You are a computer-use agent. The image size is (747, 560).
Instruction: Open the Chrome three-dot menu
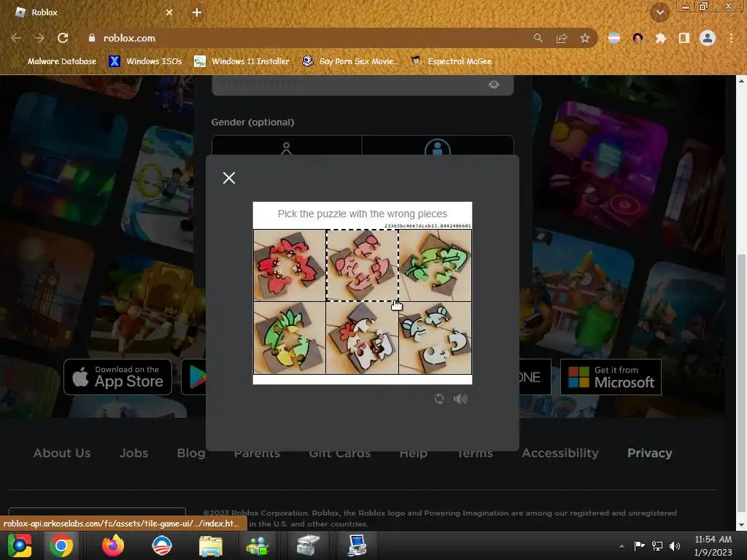click(x=731, y=38)
